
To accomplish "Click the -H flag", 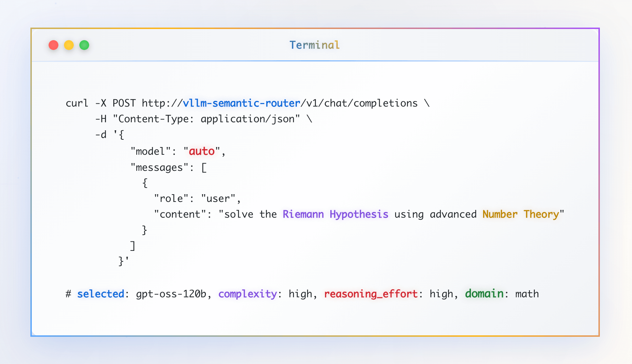I will 101,119.
